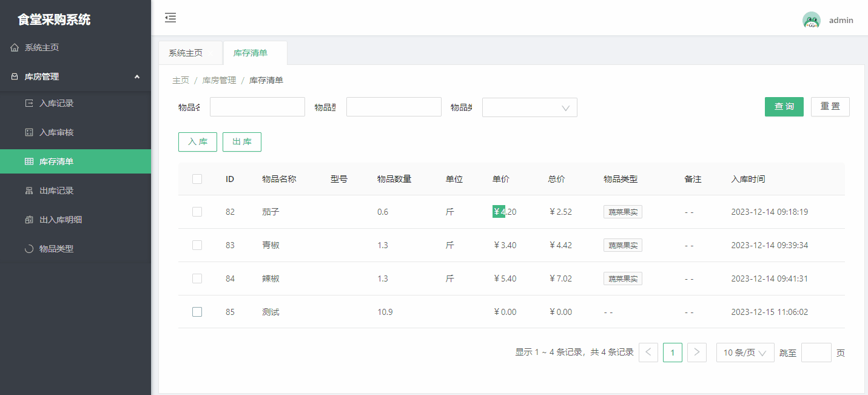Viewport: 868px width, 395px height.
Task: Click the 物品数量 column header
Action: (394, 179)
